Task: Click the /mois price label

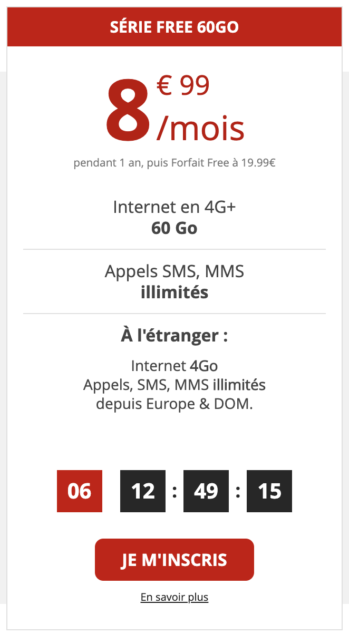Action: pyautogui.click(x=200, y=128)
